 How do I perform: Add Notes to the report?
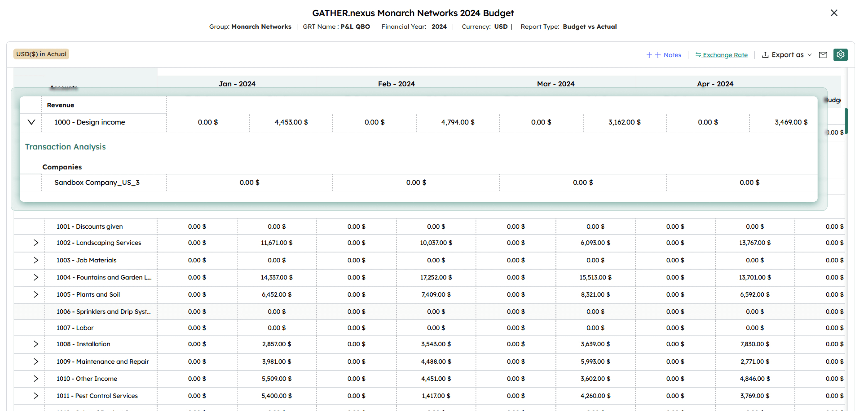pyautogui.click(x=664, y=55)
